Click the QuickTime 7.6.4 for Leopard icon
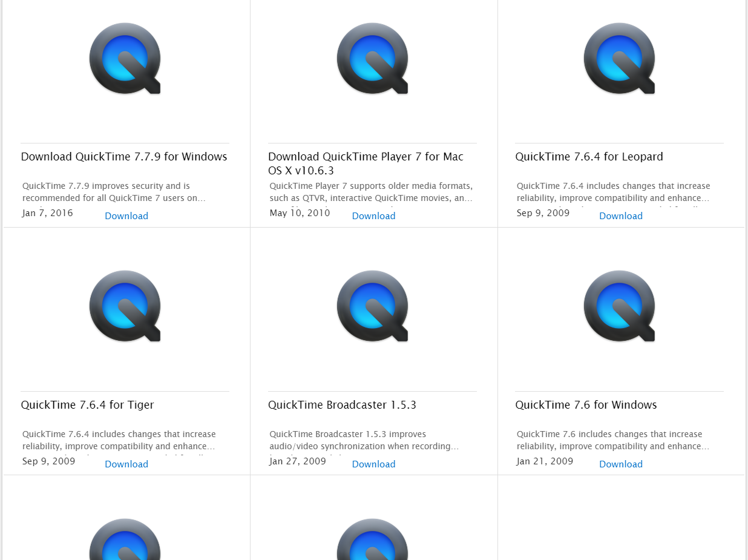748x560 pixels. pos(620,59)
